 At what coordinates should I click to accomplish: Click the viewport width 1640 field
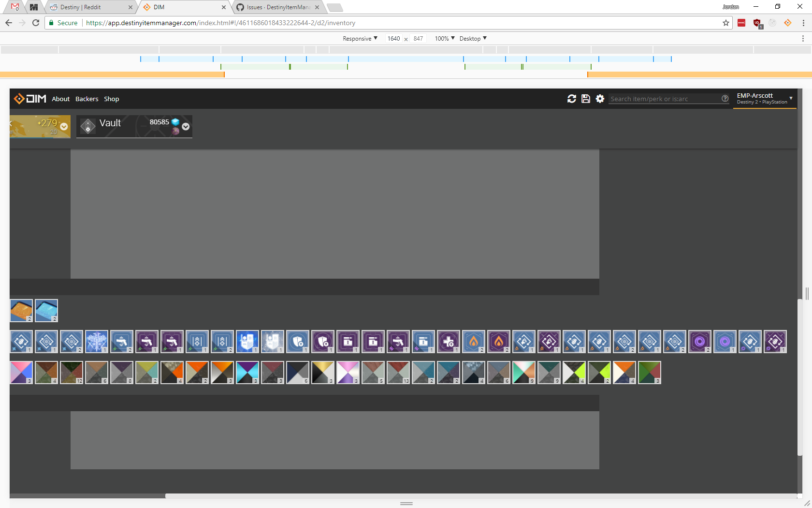pyautogui.click(x=393, y=39)
